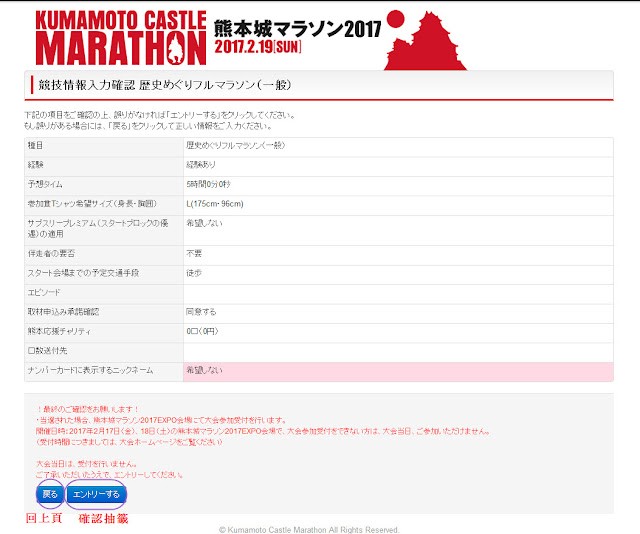This screenshot has width=640, height=534.
Task: Click the L(175cm-96cm) T-shirt size value
Action: click(215, 204)
